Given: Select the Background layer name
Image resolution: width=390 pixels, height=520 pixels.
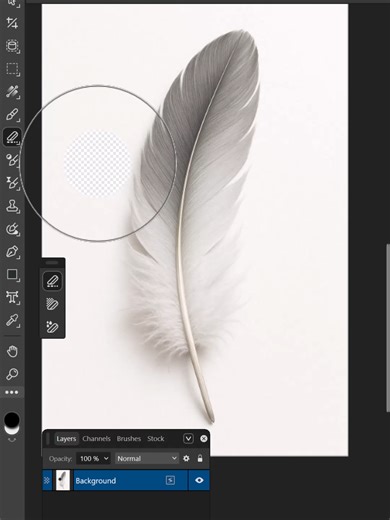Looking at the screenshot, I should pos(96,481).
